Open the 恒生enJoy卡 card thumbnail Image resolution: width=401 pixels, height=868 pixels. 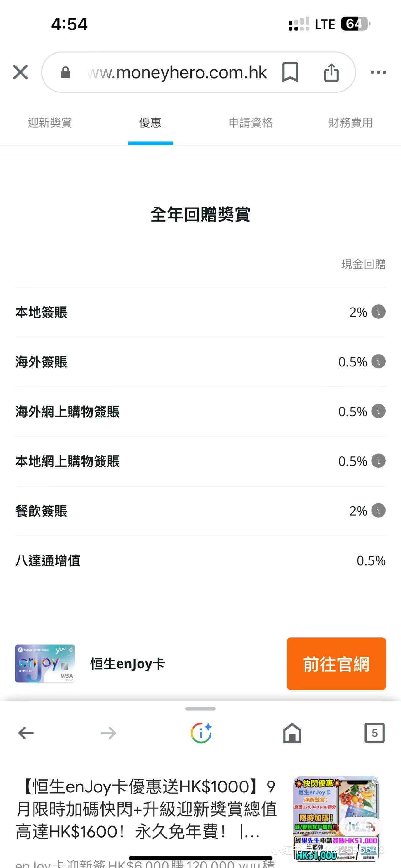coord(45,664)
